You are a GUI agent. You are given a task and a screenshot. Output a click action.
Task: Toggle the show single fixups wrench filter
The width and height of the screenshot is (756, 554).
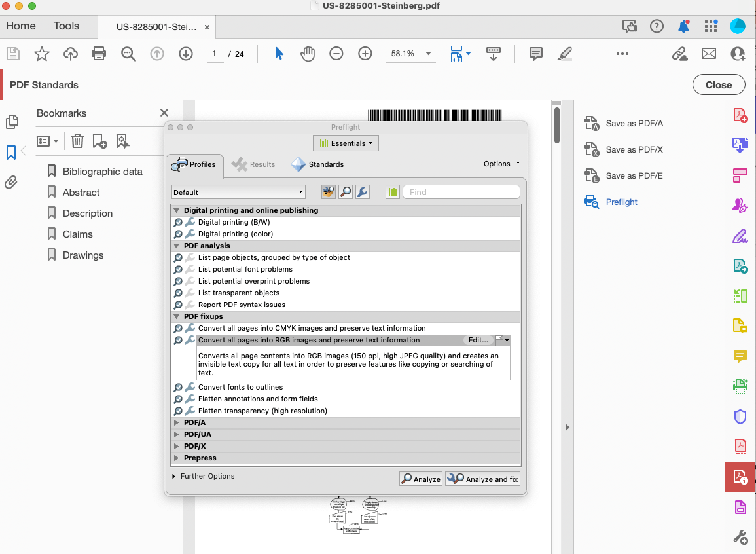pyautogui.click(x=362, y=192)
